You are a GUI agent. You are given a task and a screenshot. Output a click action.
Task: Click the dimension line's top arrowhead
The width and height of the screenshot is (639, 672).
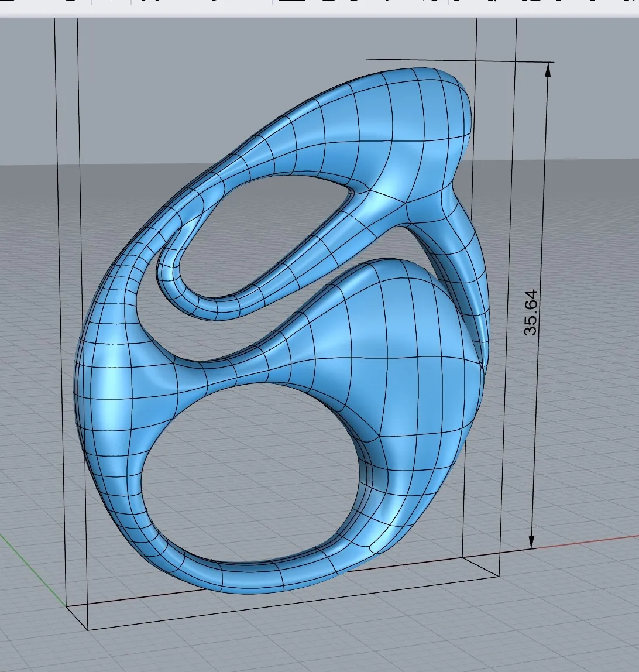click(548, 70)
